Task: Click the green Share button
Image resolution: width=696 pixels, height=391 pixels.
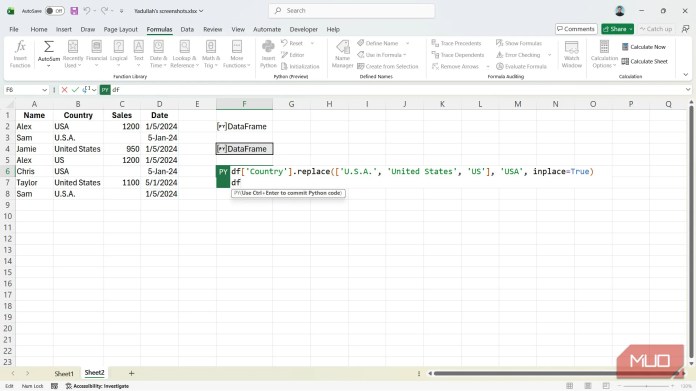Action: coord(617,29)
